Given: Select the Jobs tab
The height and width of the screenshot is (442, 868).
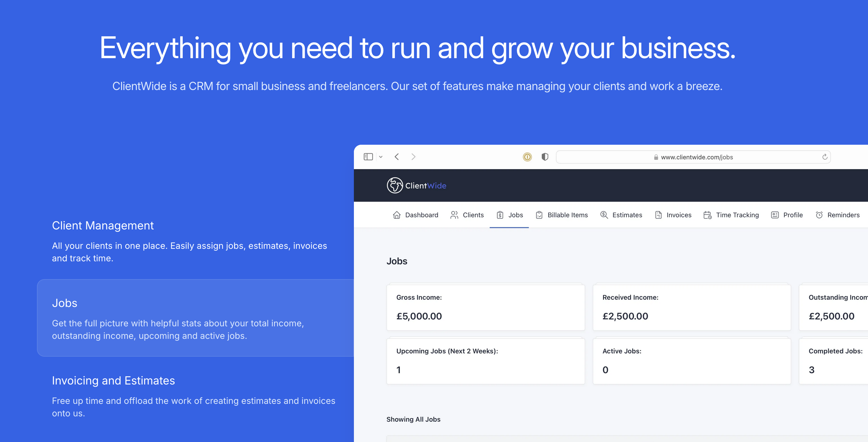Looking at the screenshot, I should (x=509, y=215).
